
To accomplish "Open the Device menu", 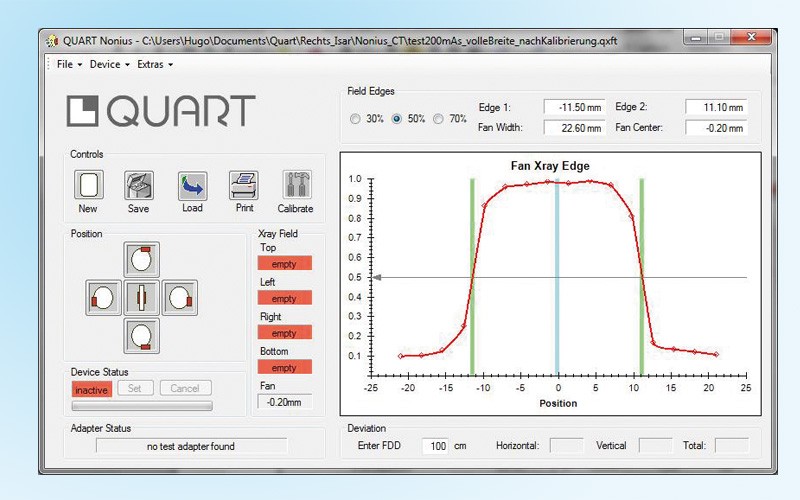I will [109, 64].
